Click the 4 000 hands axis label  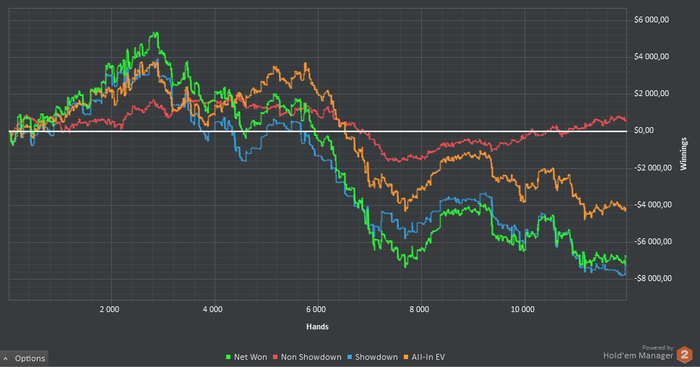click(212, 309)
